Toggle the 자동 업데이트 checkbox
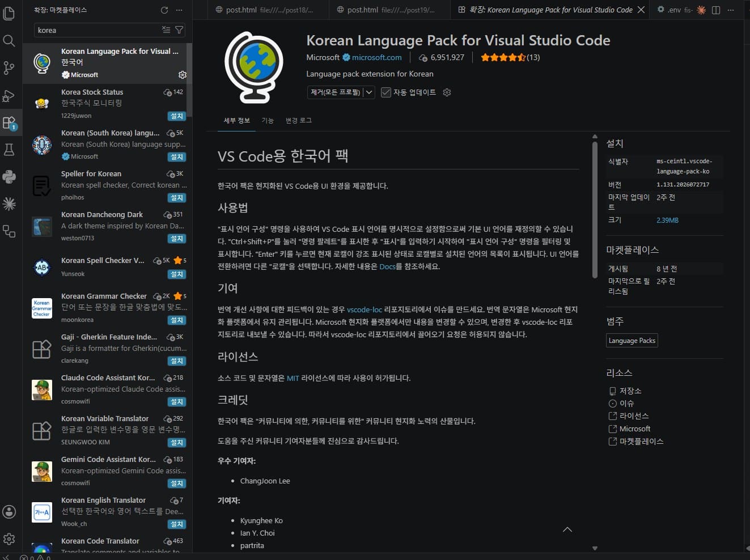This screenshot has height=560, width=750. (x=386, y=92)
